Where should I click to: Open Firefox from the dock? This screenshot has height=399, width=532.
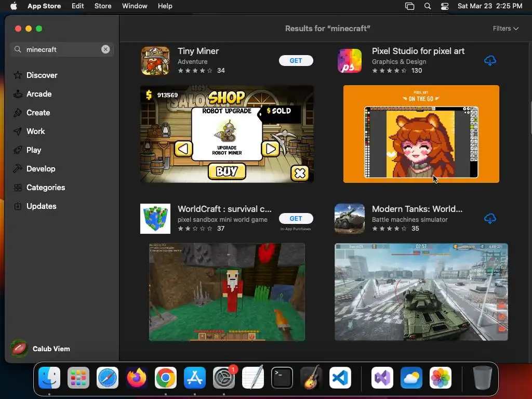tap(137, 378)
